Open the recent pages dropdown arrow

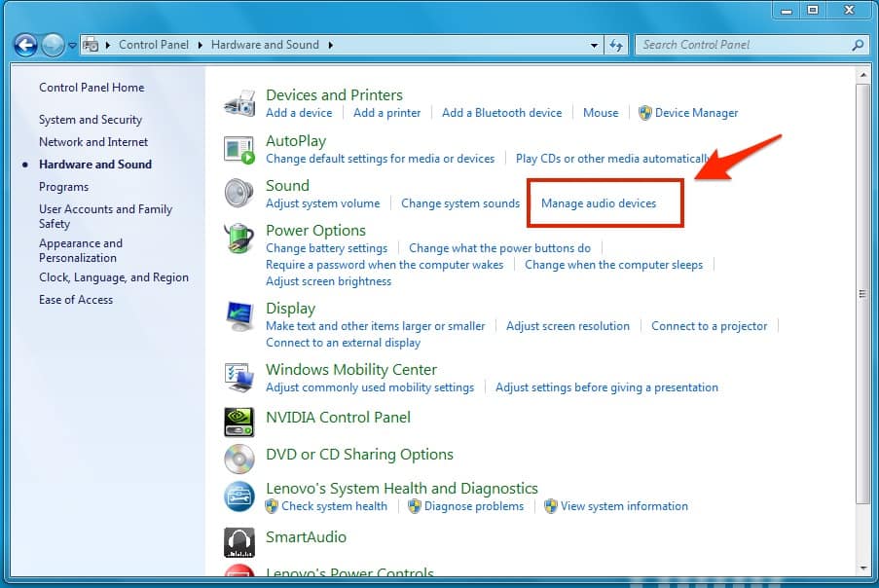point(72,45)
